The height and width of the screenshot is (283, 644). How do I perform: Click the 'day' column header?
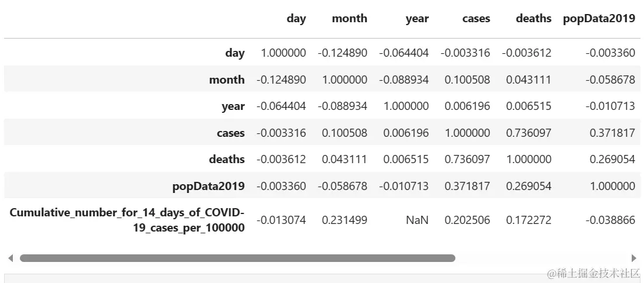[x=296, y=19]
